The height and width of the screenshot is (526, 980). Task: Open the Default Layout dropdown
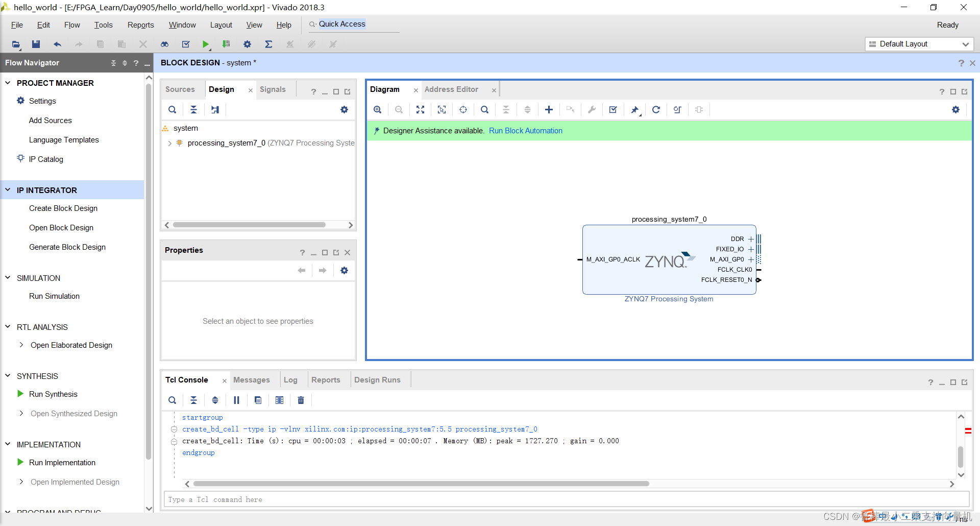coord(919,44)
